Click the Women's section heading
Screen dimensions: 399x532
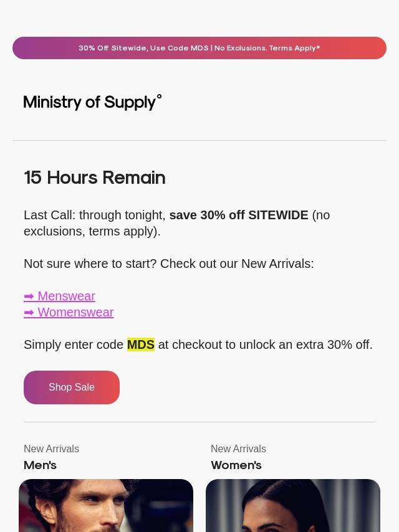point(236,465)
